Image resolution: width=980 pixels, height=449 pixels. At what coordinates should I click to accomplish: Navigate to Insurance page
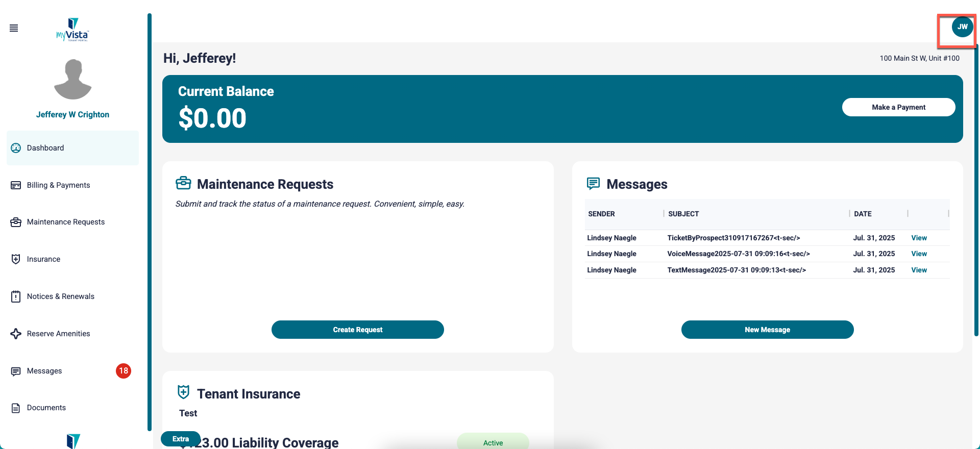click(x=72, y=259)
